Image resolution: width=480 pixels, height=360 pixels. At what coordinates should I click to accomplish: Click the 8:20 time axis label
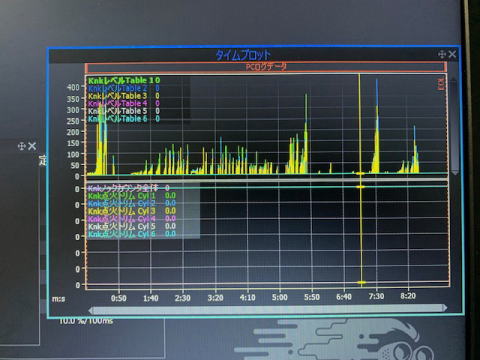click(x=408, y=296)
